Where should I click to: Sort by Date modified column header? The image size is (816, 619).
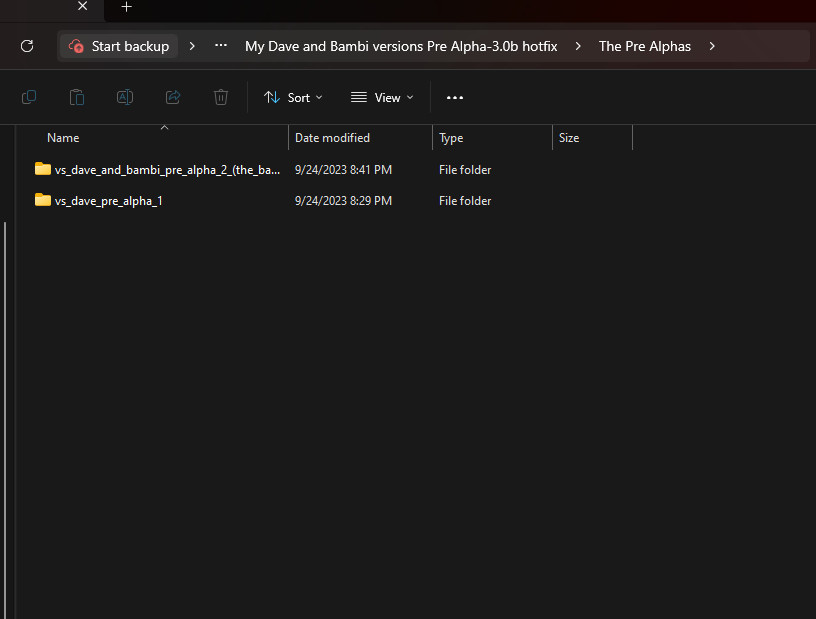332,138
